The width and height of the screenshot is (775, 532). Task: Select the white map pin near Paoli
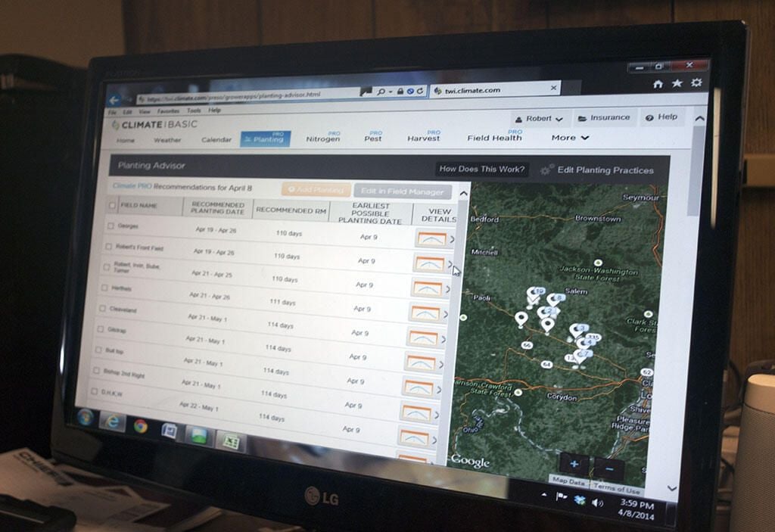(x=521, y=319)
